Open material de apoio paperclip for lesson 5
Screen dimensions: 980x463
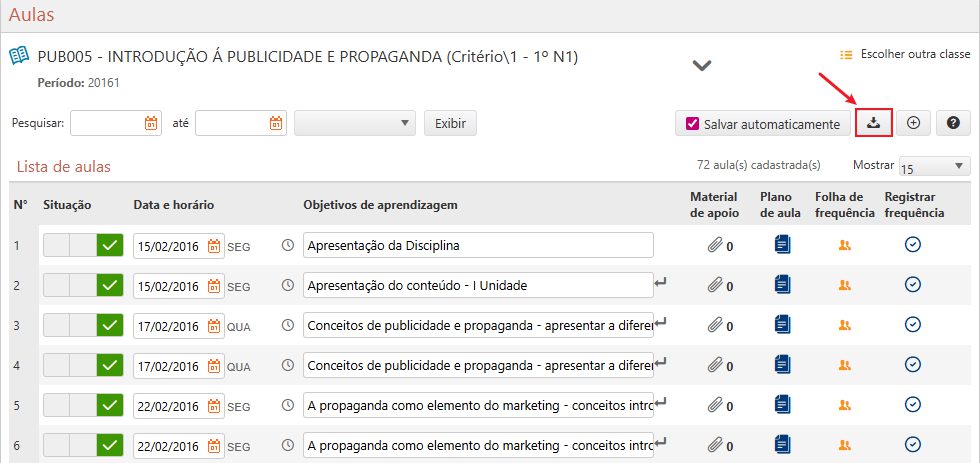pyautogui.click(x=714, y=405)
